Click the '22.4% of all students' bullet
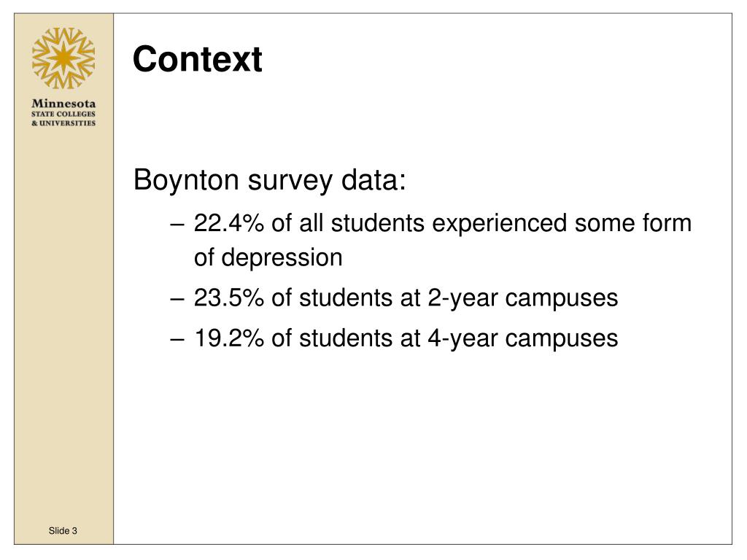Screen dimensions: 747x560 coord(309,223)
